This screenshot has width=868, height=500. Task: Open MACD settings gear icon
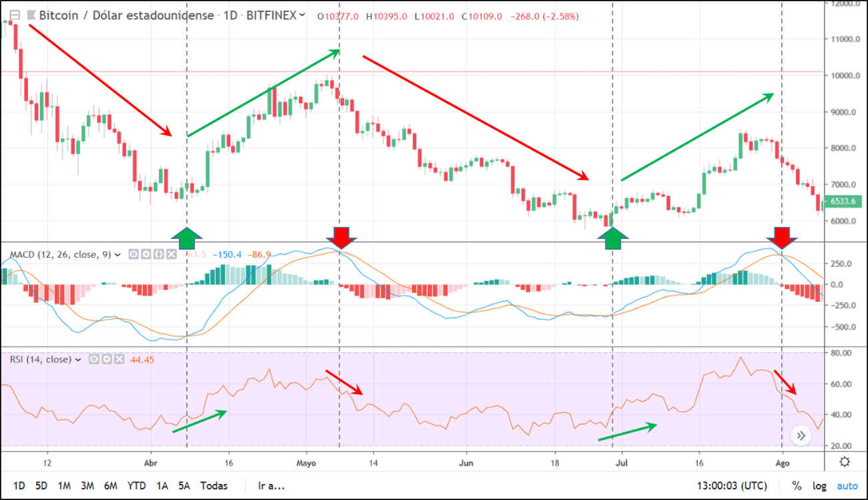point(146,254)
